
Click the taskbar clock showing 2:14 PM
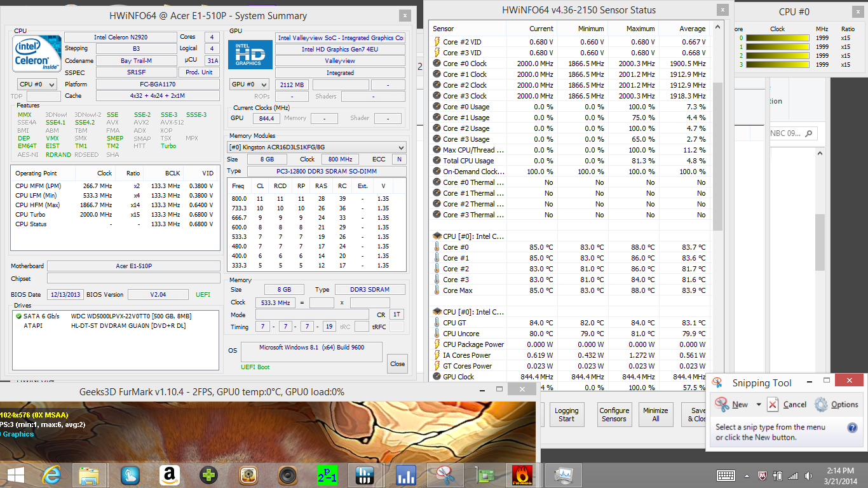839,475
